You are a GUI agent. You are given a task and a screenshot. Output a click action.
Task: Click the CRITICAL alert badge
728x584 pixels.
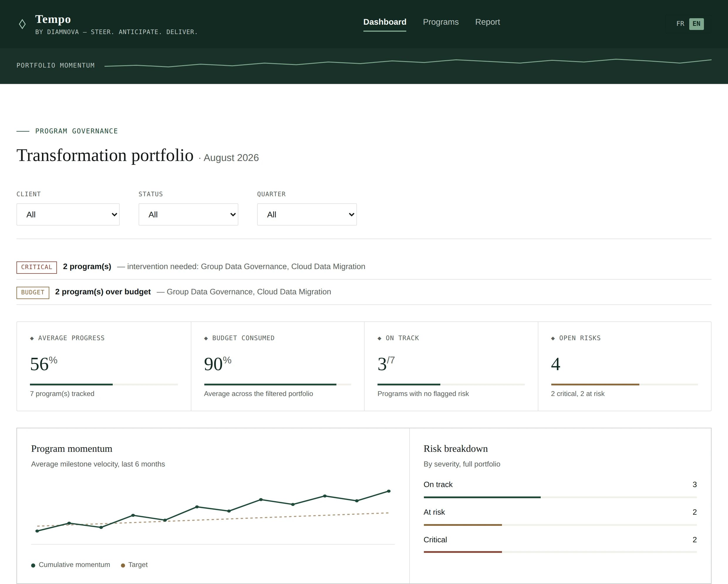click(36, 267)
